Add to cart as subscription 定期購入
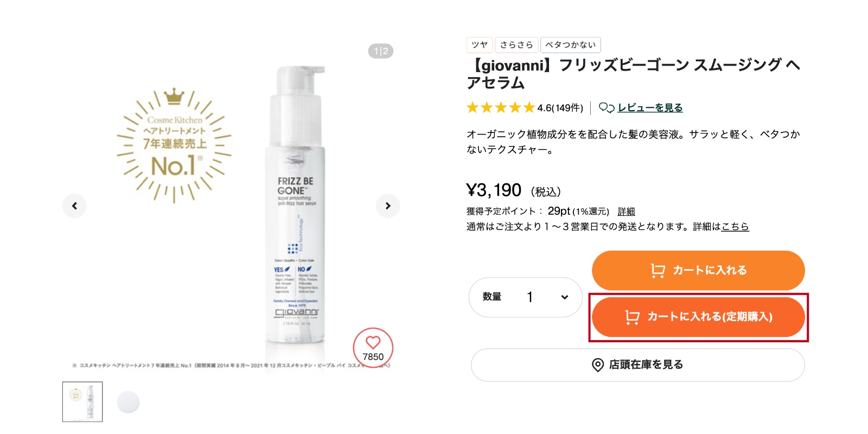 point(698,317)
